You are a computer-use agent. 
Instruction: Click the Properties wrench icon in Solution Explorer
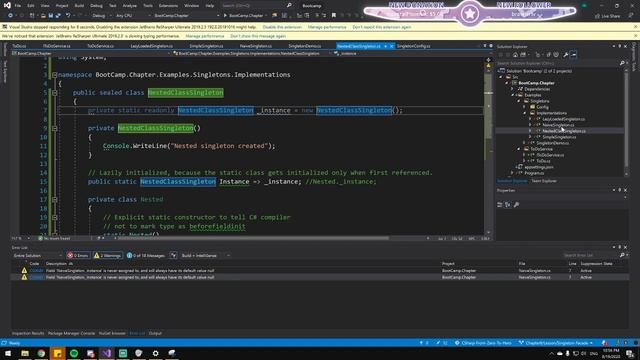(565, 55)
